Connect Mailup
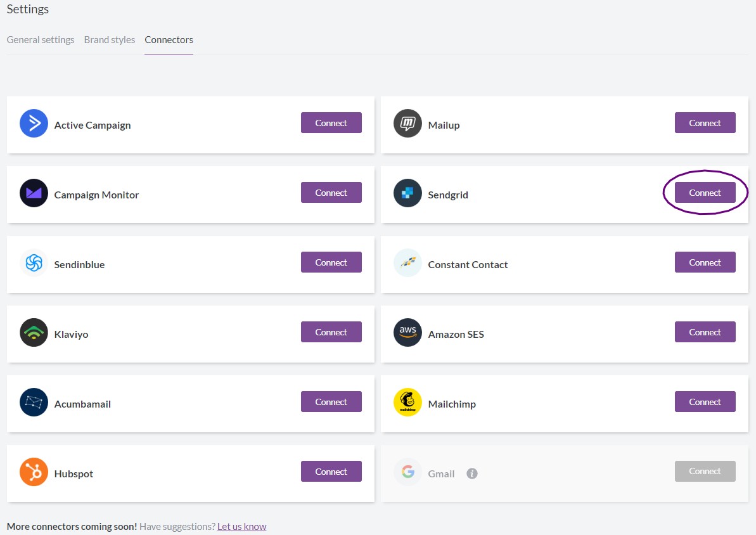756x535 pixels. (x=705, y=123)
